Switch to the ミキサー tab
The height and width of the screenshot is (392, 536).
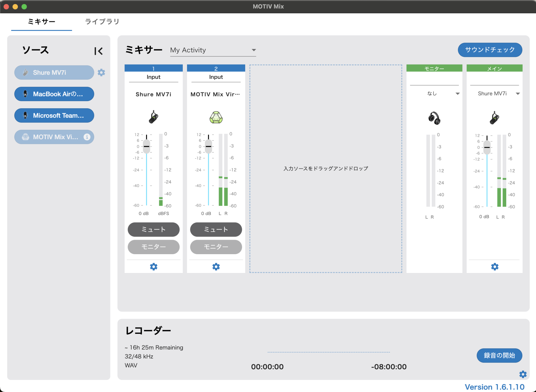pyautogui.click(x=42, y=21)
